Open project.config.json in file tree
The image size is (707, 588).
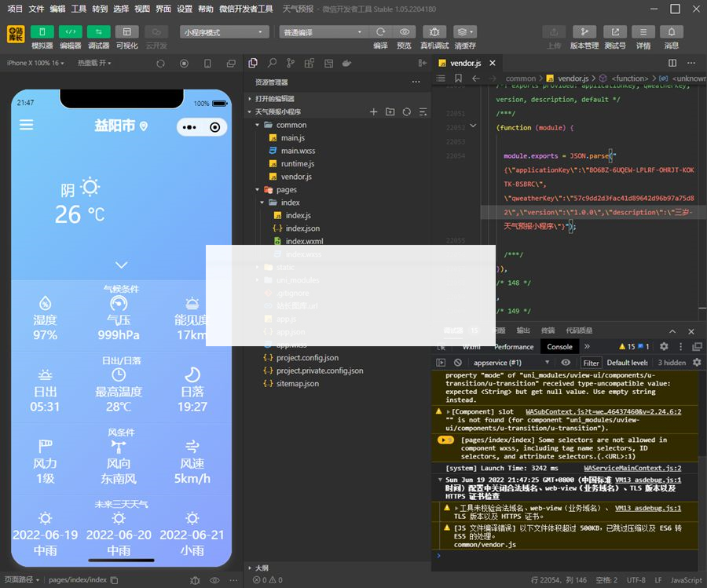coord(307,358)
